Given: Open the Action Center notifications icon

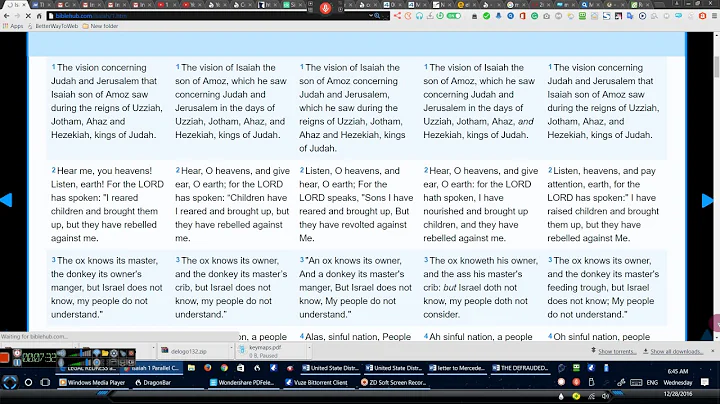Looking at the screenshot, I should pos(704,382).
